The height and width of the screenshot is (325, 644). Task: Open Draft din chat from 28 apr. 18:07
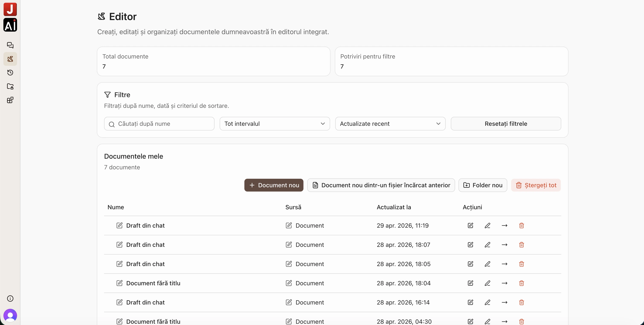[145, 245]
